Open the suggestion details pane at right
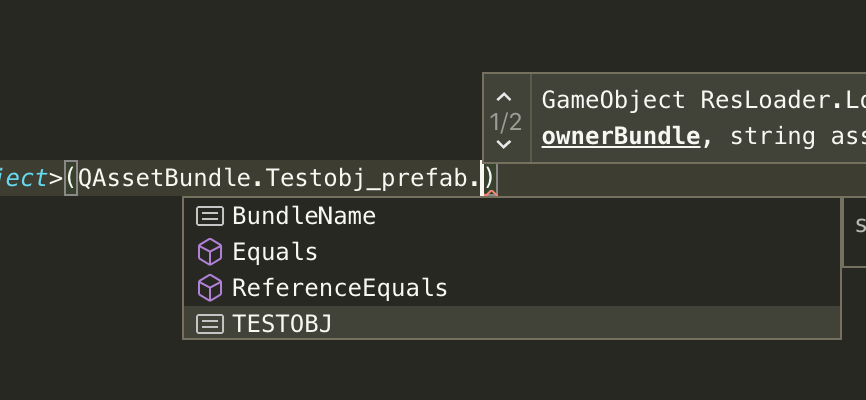Viewport: 866px width, 400px height. point(855,231)
